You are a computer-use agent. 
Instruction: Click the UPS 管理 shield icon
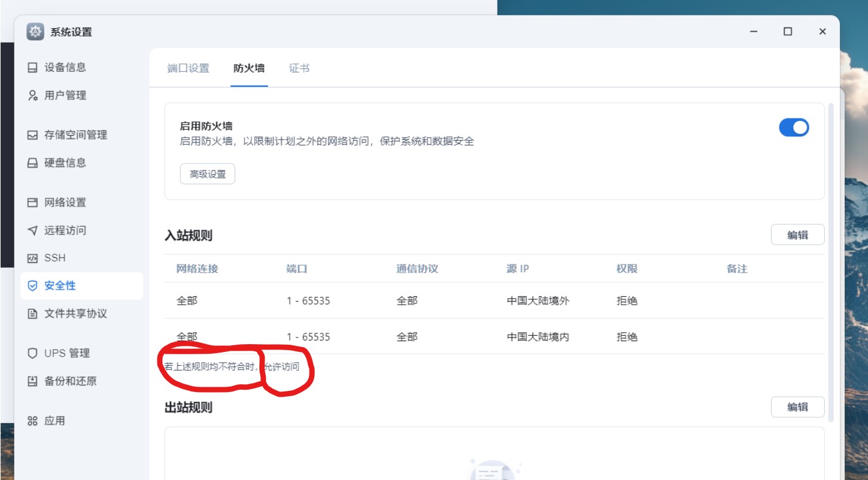click(x=32, y=353)
